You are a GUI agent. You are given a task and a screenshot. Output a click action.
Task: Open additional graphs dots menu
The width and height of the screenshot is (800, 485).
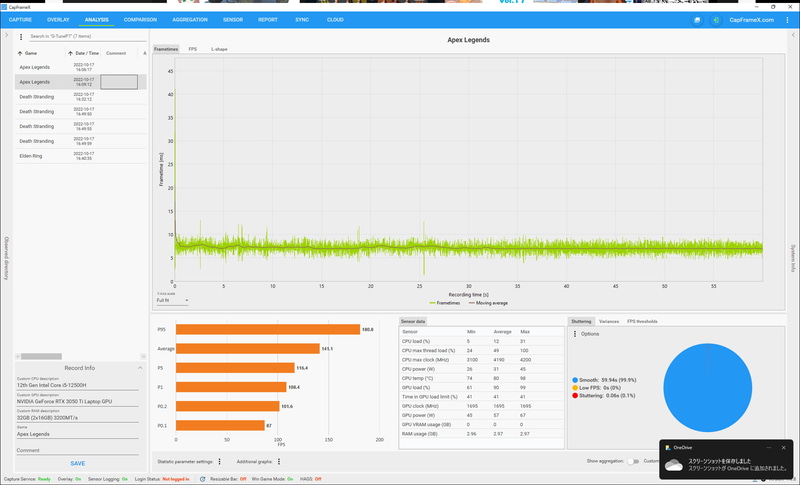279,462
